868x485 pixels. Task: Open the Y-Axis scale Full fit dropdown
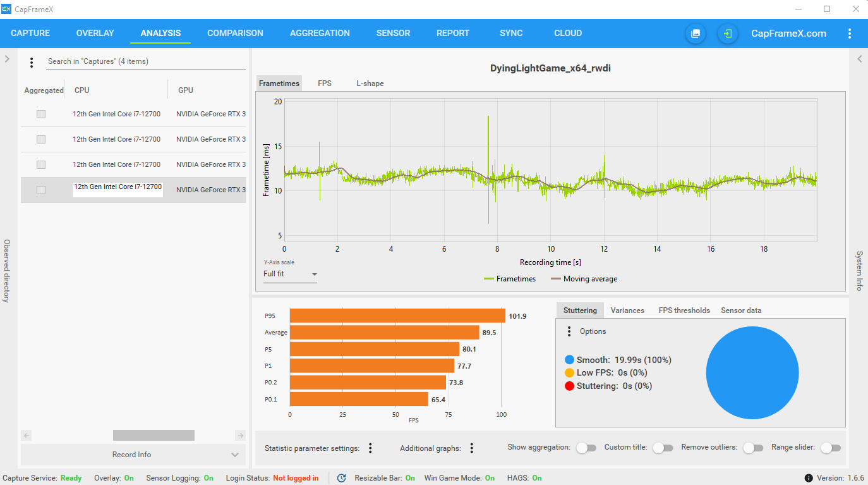[291, 274]
